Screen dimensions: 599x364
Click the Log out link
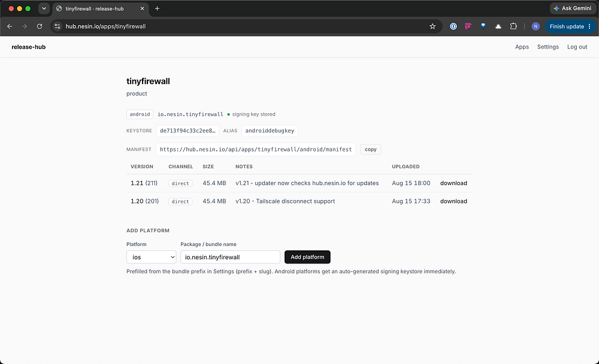[577, 47]
